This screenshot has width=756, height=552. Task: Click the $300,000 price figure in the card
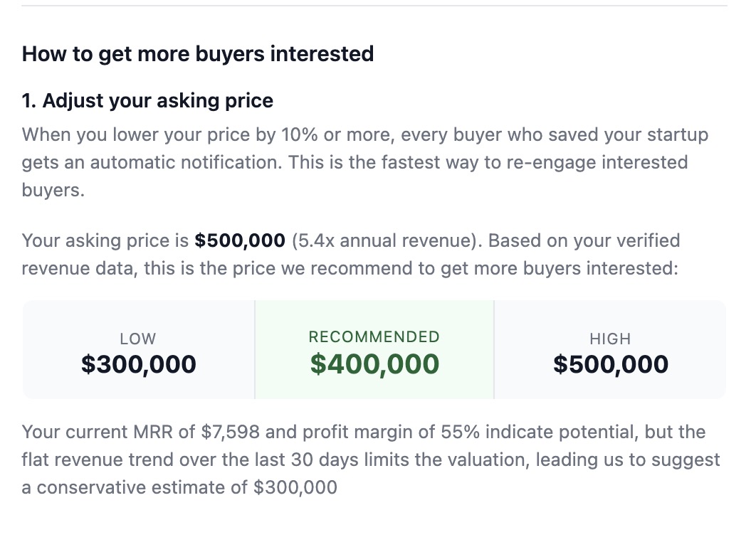138,363
